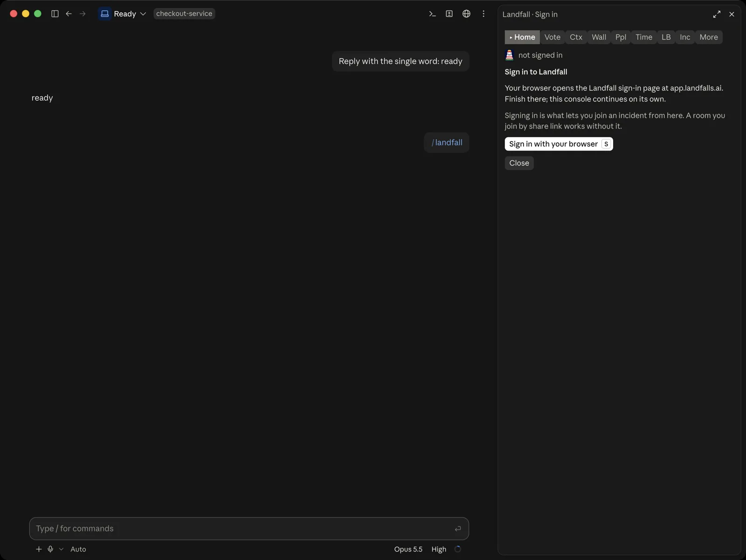Click the submit return-arrow icon

click(x=458, y=529)
